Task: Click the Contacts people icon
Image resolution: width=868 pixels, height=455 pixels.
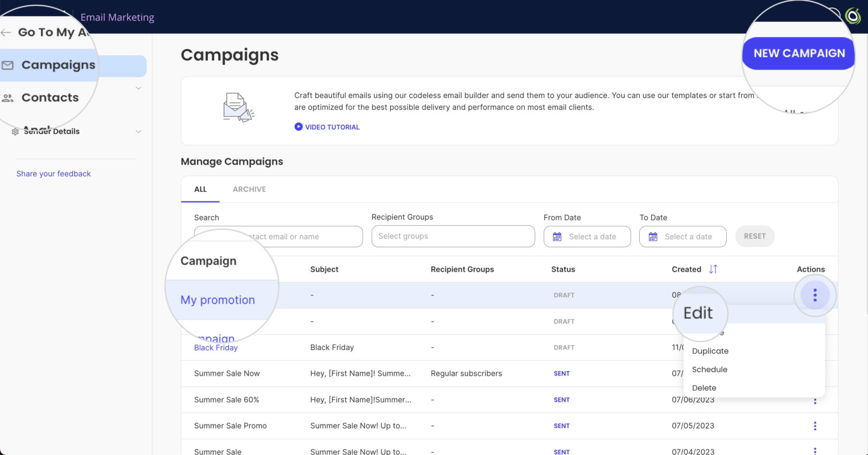Action: pyautogui.click(x=7, y=98)
